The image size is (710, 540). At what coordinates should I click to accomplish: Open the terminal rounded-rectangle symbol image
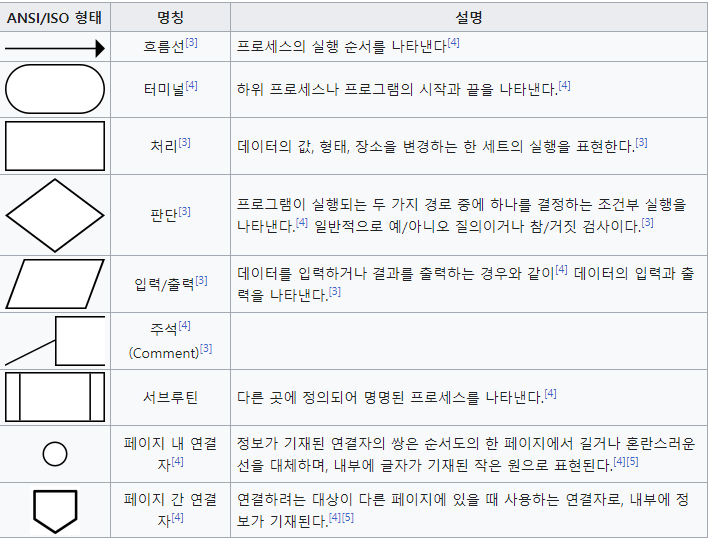click(55, 89)
